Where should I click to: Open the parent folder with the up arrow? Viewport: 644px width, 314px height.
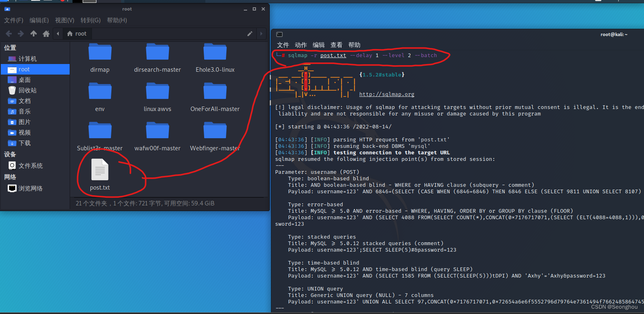[x=34, y=34]
